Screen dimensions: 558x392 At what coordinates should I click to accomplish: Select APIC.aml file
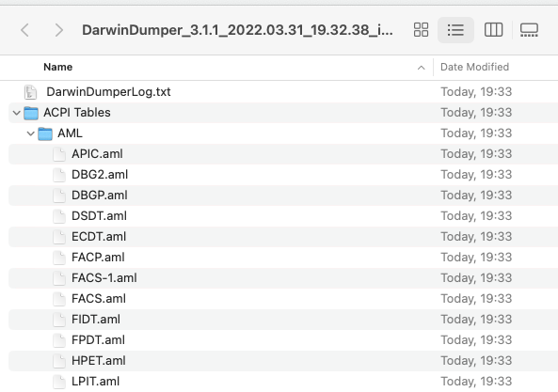coord(97,154)
